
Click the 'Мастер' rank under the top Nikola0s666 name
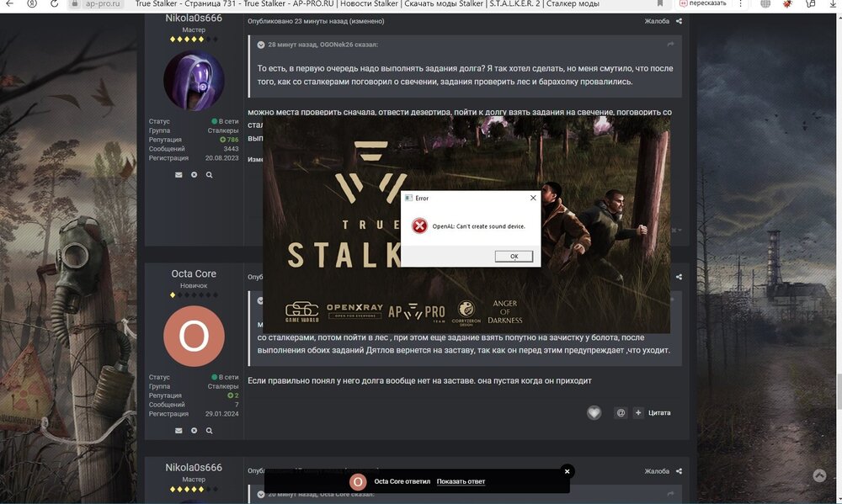click(194, 29)
